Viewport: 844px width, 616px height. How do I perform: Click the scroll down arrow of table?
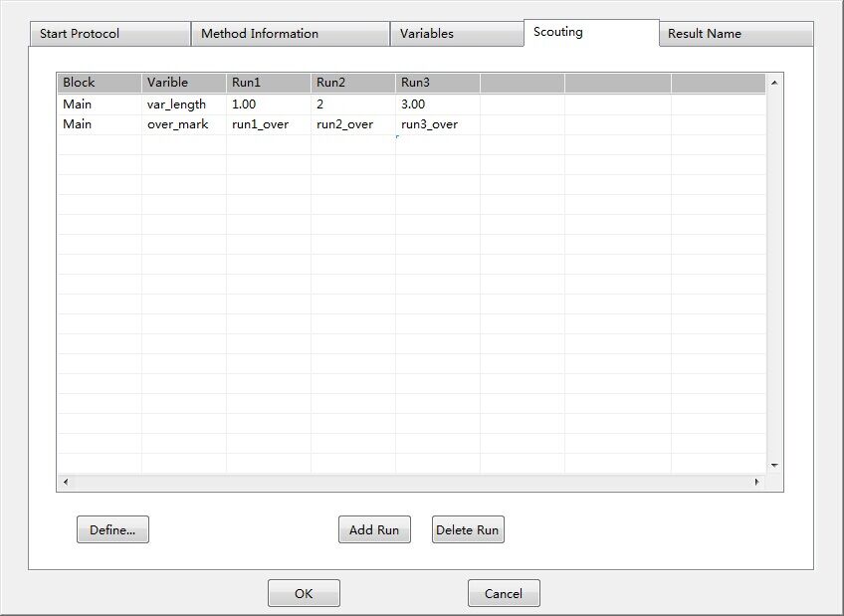[x=774, y=465]
